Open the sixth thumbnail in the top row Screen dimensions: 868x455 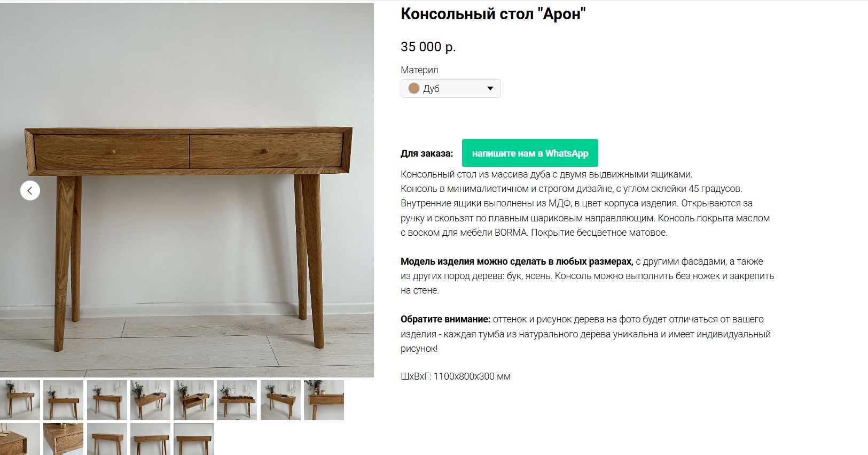[237, 400]
